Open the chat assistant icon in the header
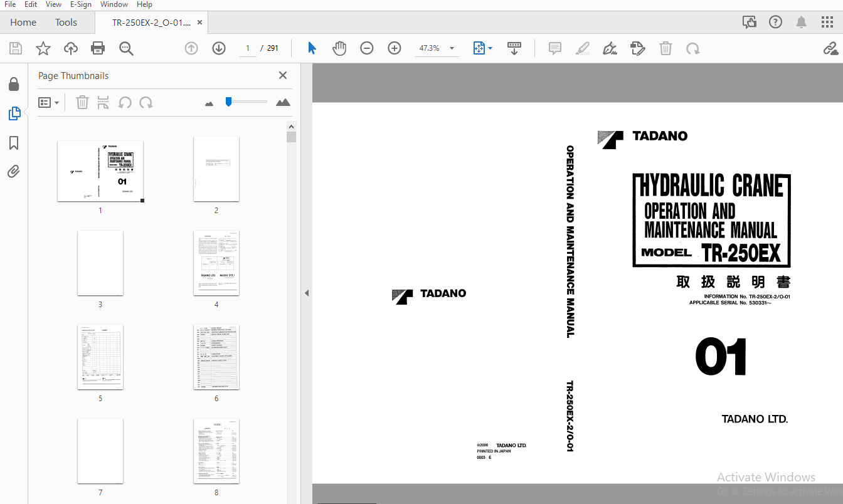The width and height of the screenshot is (843, 504). tap(750, 23)
